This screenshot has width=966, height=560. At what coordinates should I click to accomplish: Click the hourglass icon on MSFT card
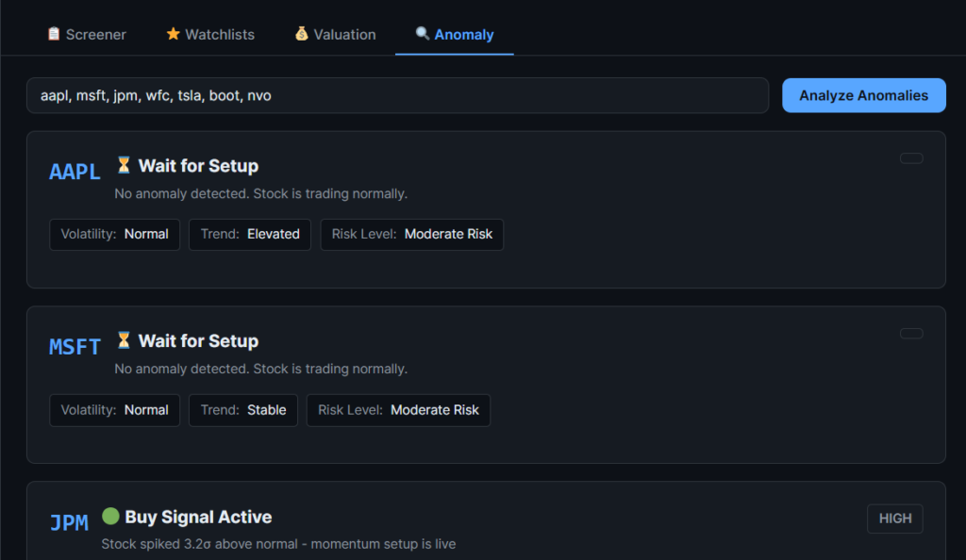click(x=124, y=340)
